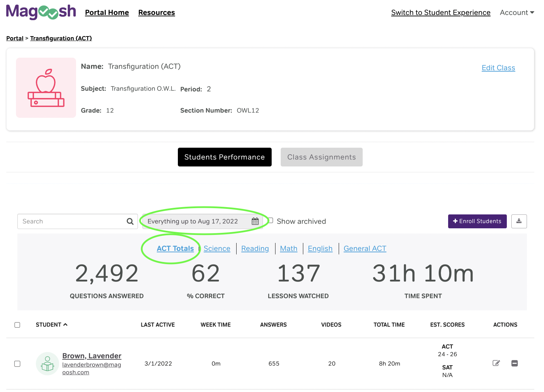The height and width of the screenshot is (392, 544).
Task: Switch to the Class Assignments tab
Action: point(322,157)
